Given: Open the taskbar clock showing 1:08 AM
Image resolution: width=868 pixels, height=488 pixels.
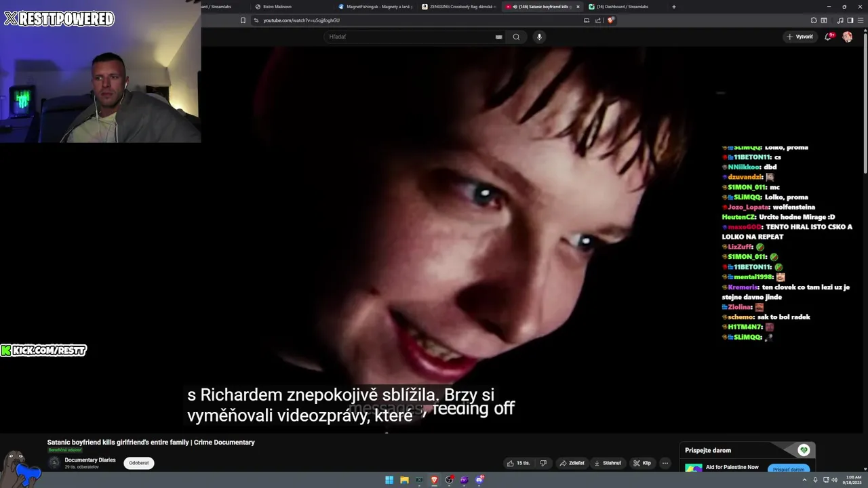Looking at the screenshot, I should 853,480.
